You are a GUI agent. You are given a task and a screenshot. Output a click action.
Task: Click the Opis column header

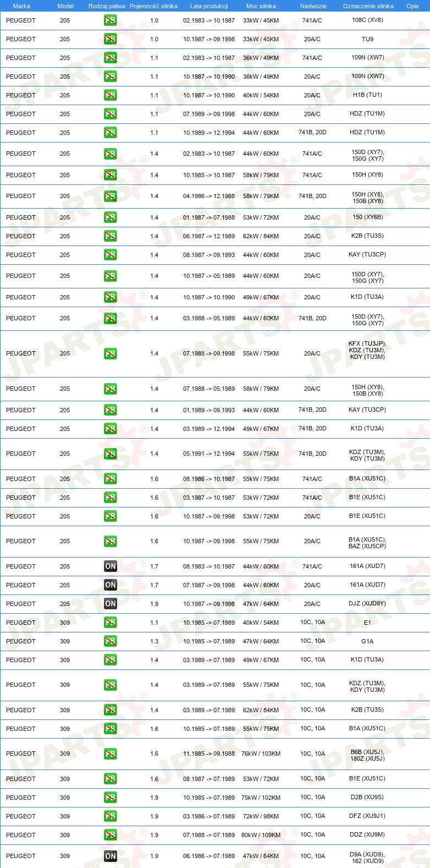point(412,6)
